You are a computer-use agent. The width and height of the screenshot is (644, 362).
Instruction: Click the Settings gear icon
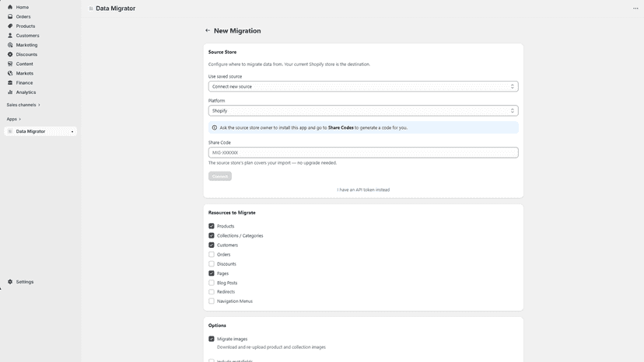[10, 281]
